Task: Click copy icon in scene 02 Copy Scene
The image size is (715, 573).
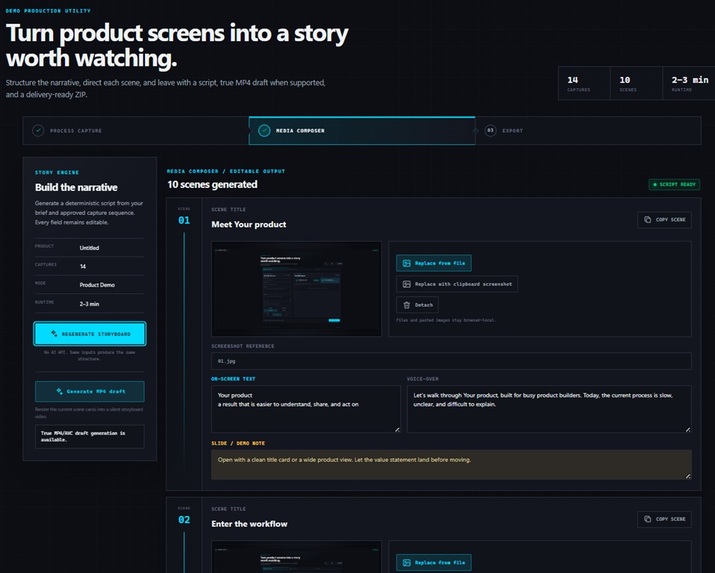Action: pos(648,519)
